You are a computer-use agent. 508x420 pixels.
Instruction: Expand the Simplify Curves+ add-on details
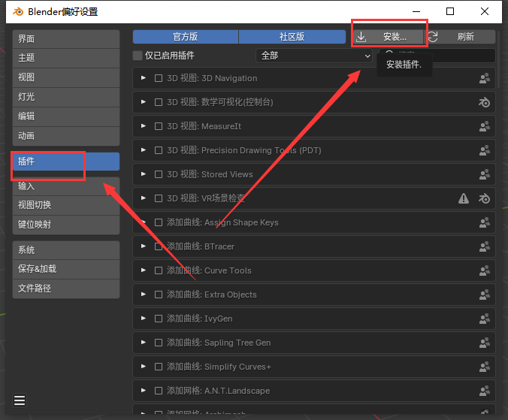(x=144, y=366)
